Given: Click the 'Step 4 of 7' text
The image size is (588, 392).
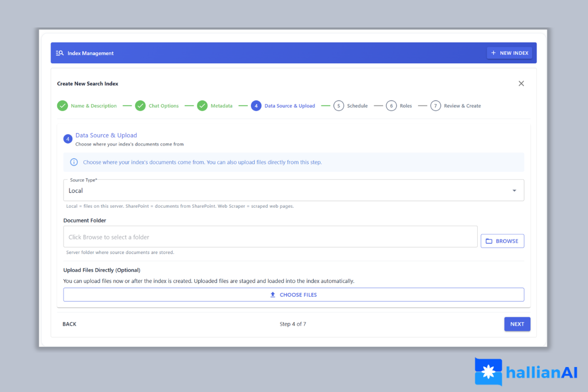Looking at the screenshot, I should tap(293, 324).
